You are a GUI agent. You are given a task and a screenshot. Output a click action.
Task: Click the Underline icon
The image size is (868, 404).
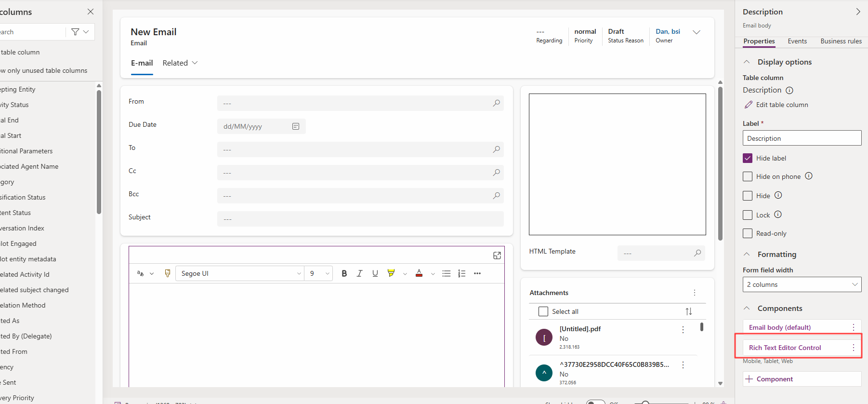tap(375, 273)
